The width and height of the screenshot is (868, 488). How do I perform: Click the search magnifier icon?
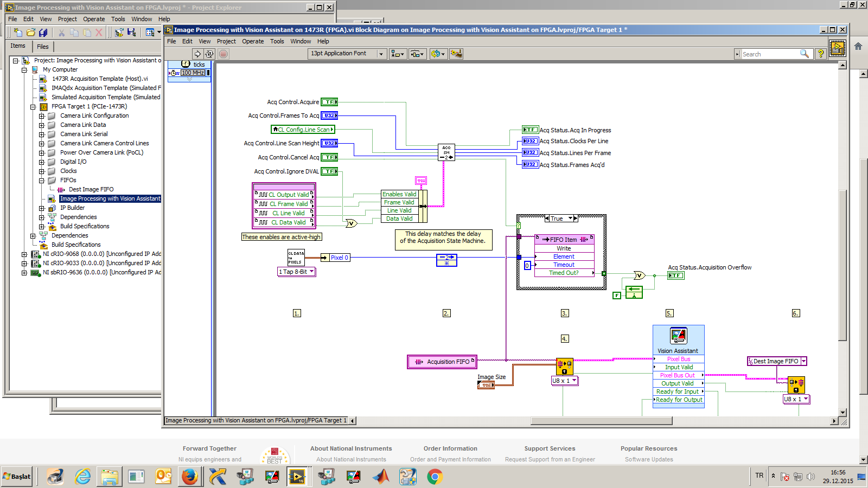pos(805,54)
